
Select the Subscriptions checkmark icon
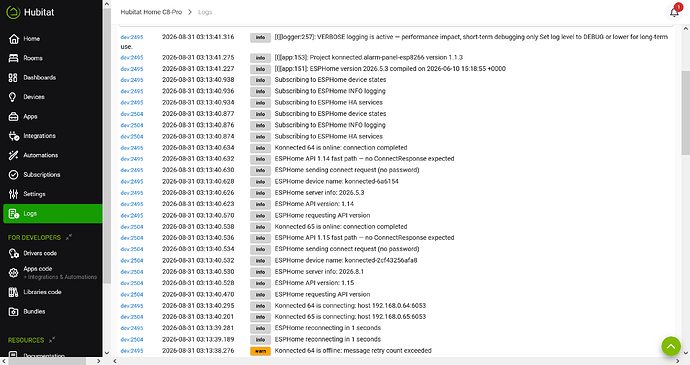pos(14,175)
